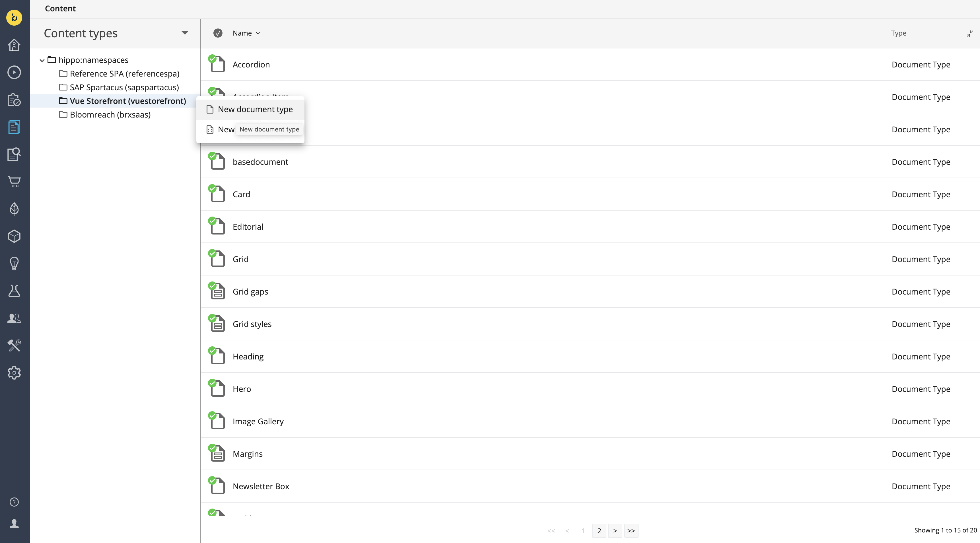Open the audiences people sidebar icon

tap(14, 318)
